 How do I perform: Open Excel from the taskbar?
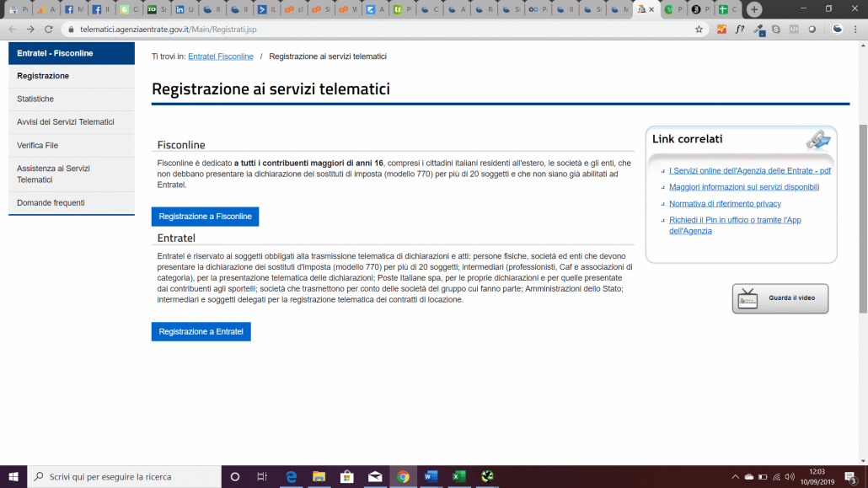point(459,476)
